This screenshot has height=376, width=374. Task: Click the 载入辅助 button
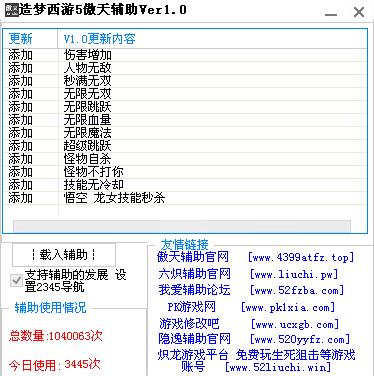pos(64,255)
